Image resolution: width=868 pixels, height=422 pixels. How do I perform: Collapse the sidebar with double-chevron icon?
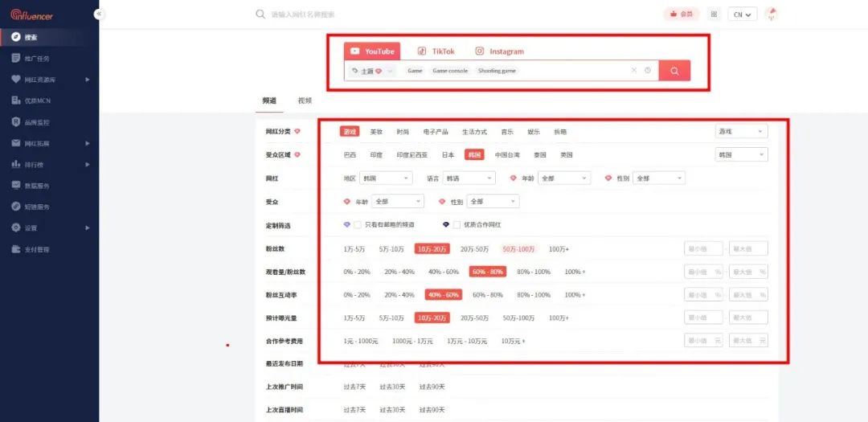(99, 14)
